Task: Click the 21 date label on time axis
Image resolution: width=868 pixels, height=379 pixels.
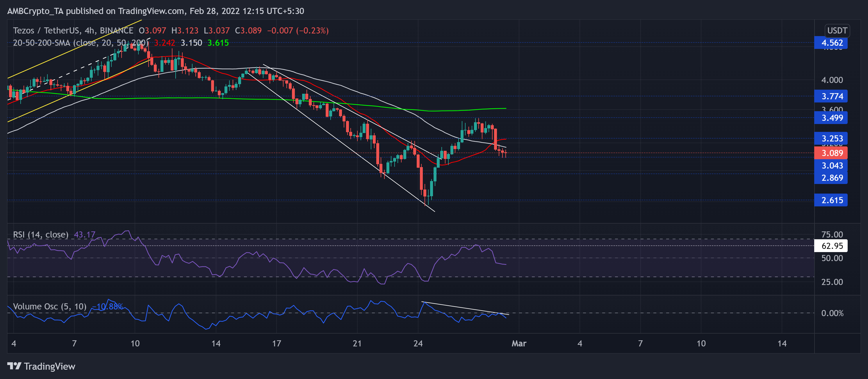Action: tap(357, 343)
